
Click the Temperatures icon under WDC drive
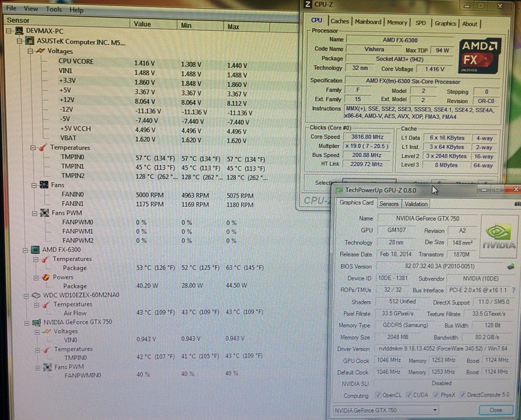pyautogui.click(x=46, y=304)
